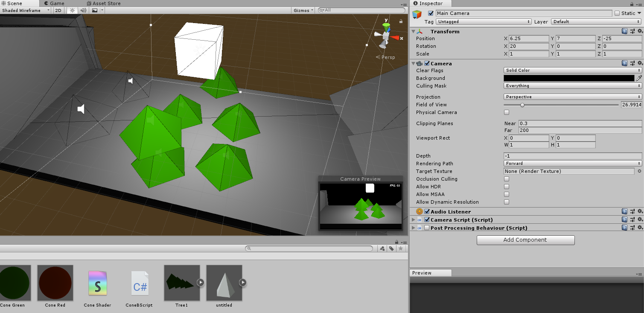
Task: Pick background color with eyedropper icon
Action: [x=639, y=78]
